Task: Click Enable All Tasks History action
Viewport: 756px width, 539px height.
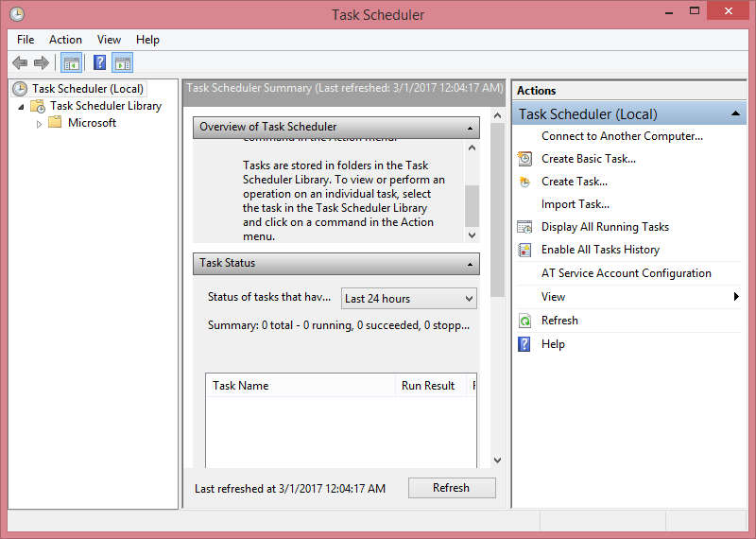Action: click(600, 250)
